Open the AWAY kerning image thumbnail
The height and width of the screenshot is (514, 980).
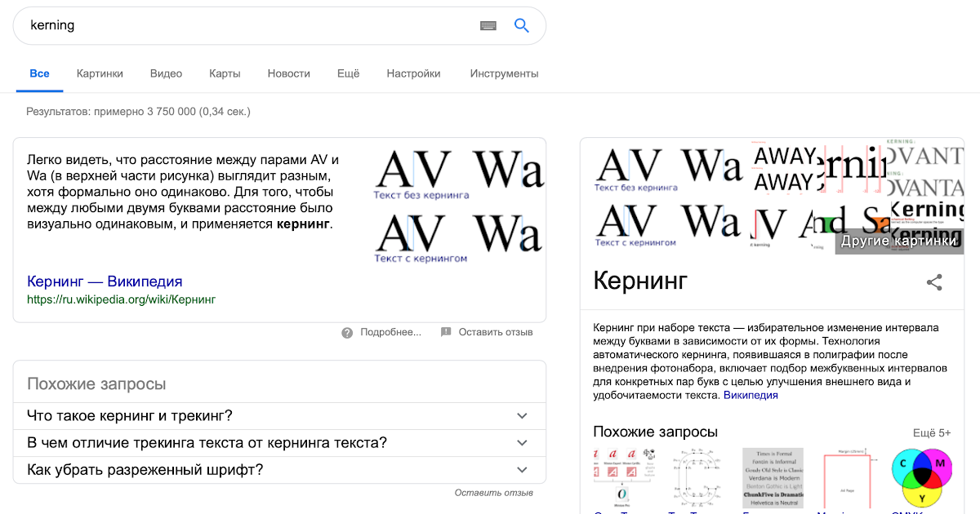pyautogui.click(x=784, y=168)
